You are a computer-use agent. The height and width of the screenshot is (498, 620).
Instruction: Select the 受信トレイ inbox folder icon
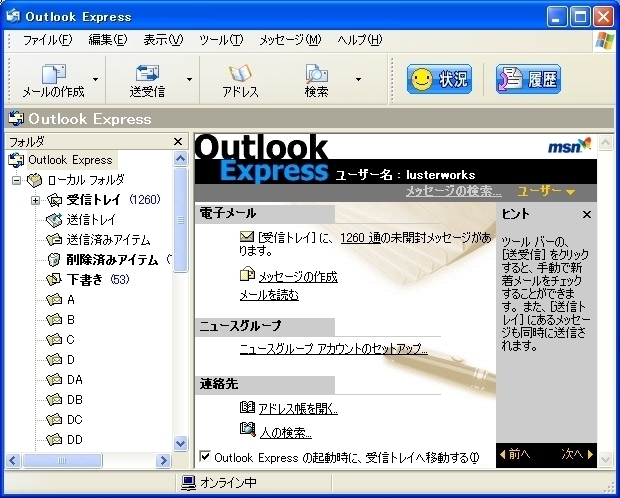point(55,200)
